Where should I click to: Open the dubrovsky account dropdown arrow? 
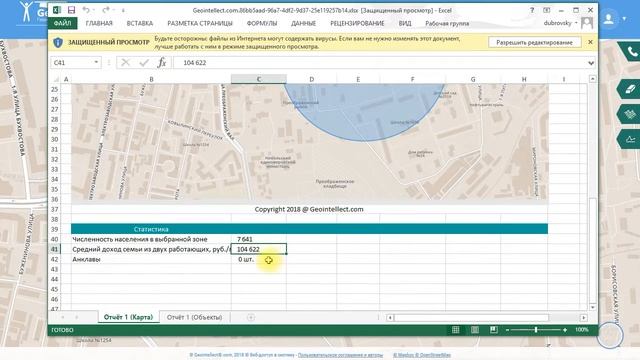tap(576, 23)
